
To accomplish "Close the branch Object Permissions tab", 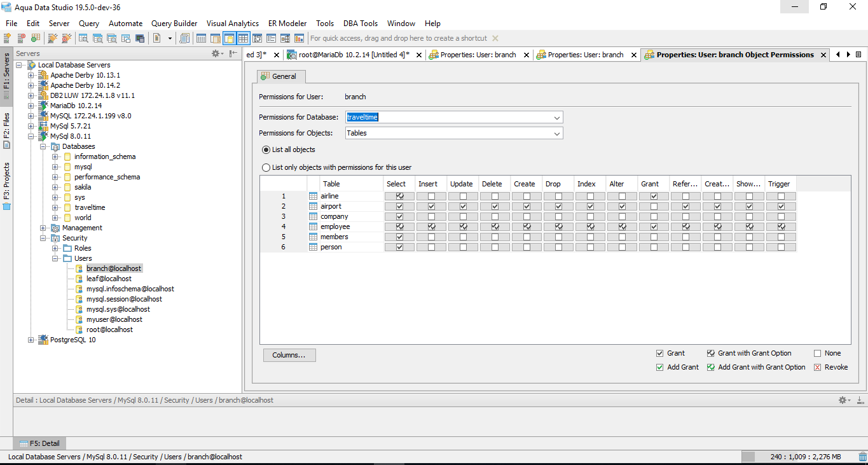I will click(823, 55).
